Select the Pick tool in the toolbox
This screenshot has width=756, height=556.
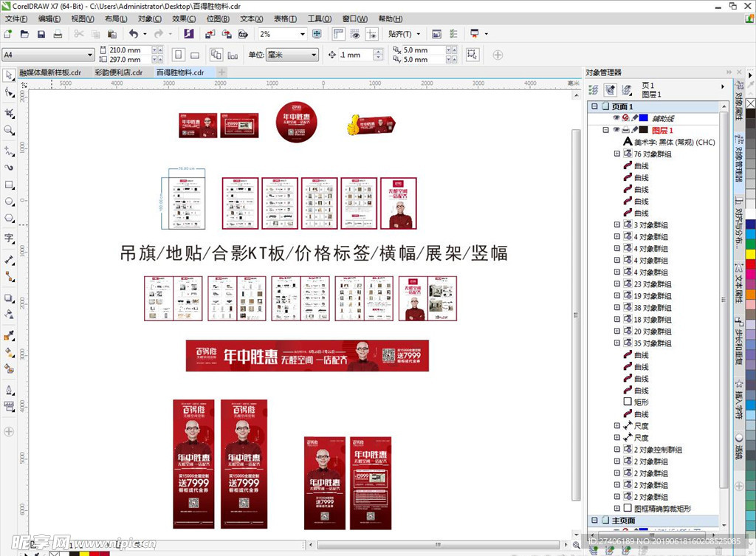9,75
